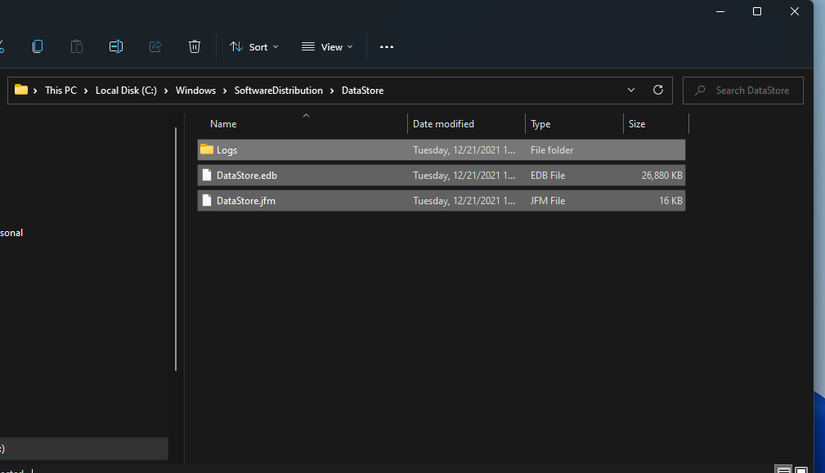Click the Delete trash icon

click(x=194, y=46)
